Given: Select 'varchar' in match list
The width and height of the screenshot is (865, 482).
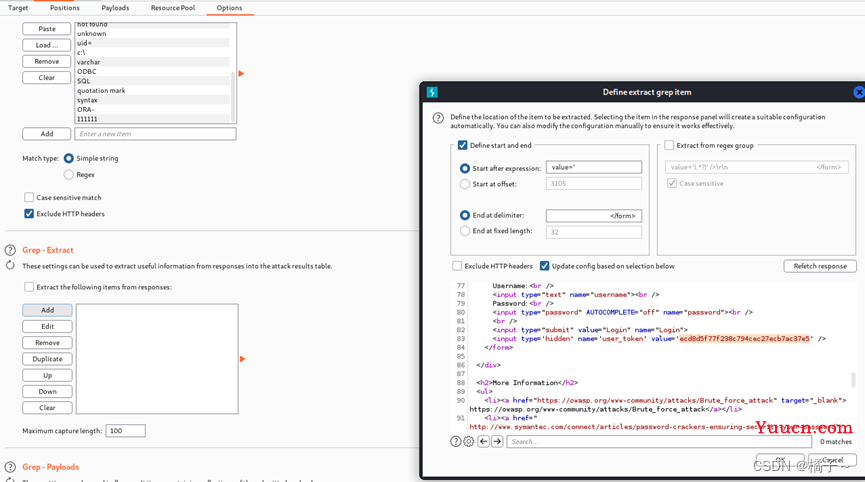Looking at the screenshot, I should [x=152, y=62].
